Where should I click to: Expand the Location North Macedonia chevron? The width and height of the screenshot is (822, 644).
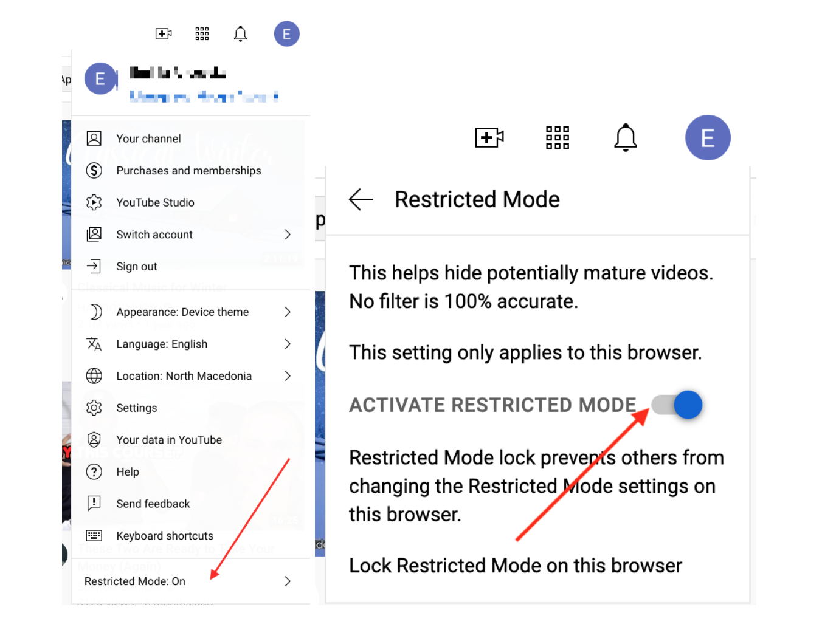pos(288,376)
